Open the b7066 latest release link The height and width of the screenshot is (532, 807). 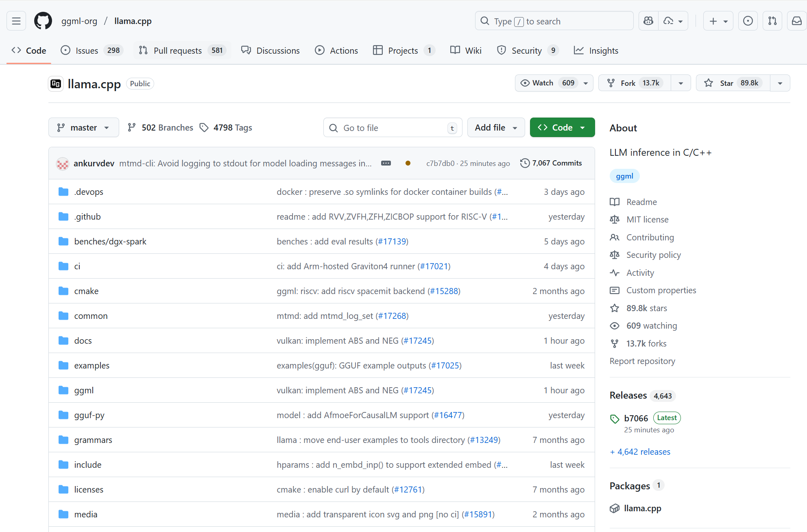click(636, 418)
